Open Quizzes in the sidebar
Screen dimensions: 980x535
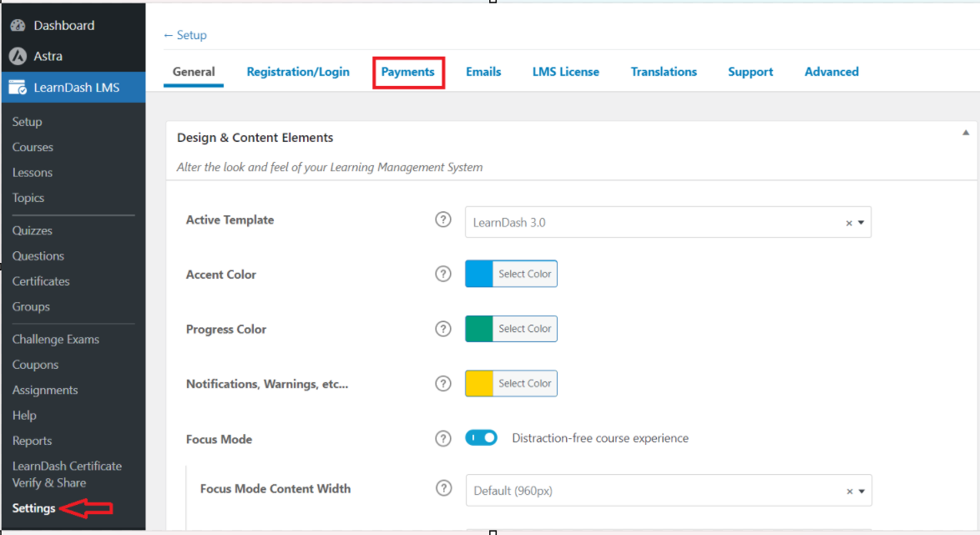[x=32, y=230]
